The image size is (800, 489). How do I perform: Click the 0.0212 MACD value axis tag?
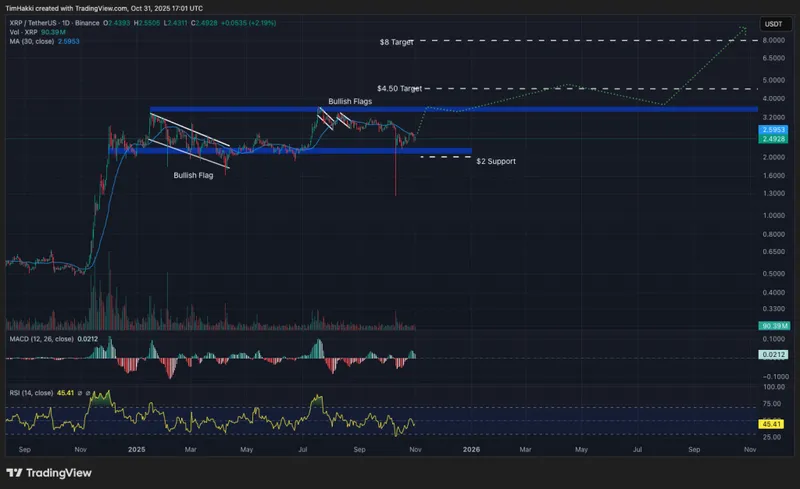(772, 354)
